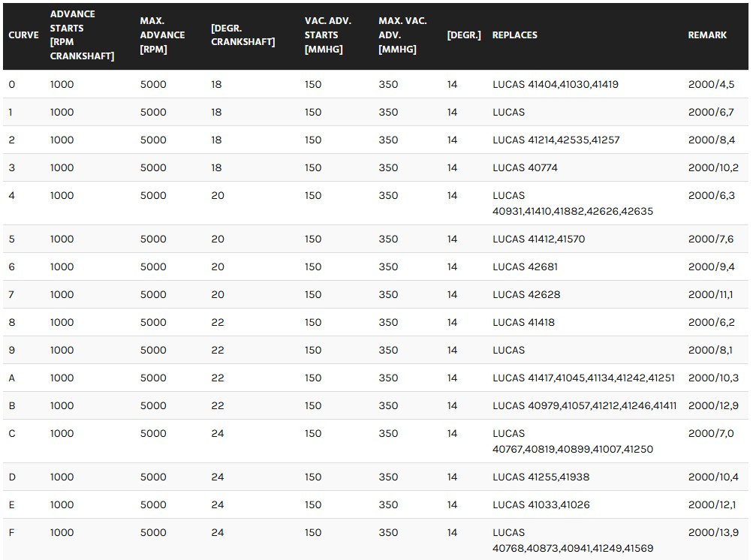Click the REMARK column header
The width and height of the screenshot is (756, 560).
707,35
